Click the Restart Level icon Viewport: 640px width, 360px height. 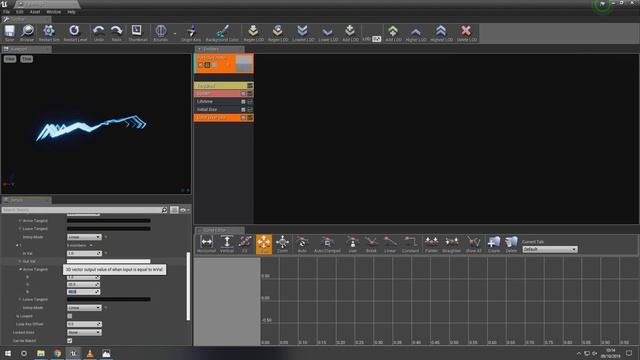[x=75, y=33]
